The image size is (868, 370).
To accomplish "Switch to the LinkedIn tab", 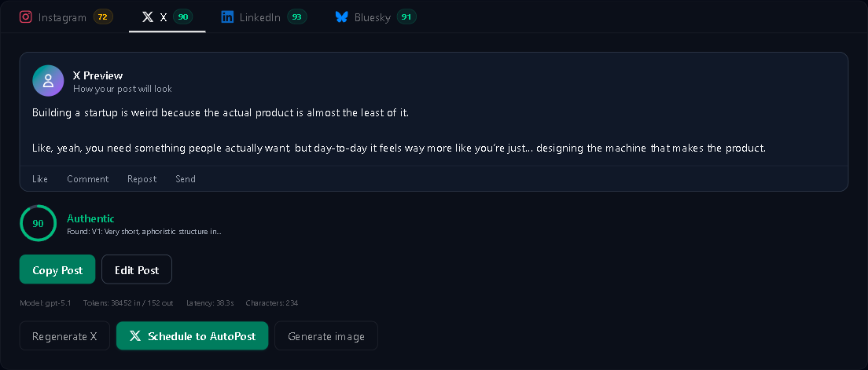I will 263,17.
